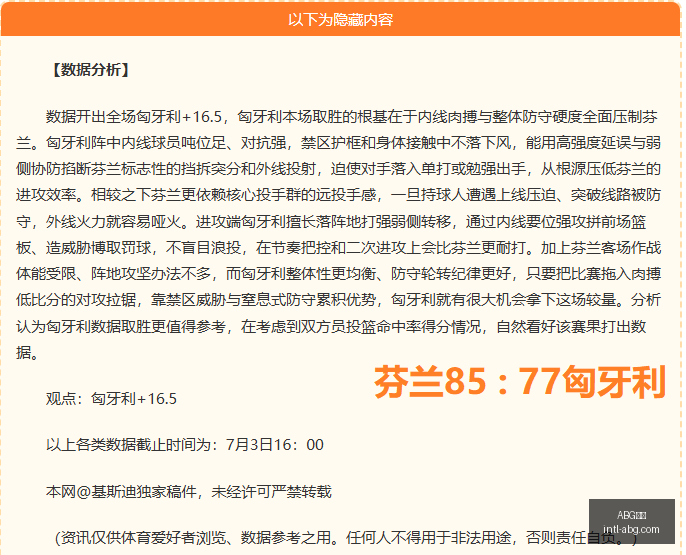This screenshot has width=686, height=555.
Task: Click the line 观点：匈牙利+16.5
Action: pos(111,399)
